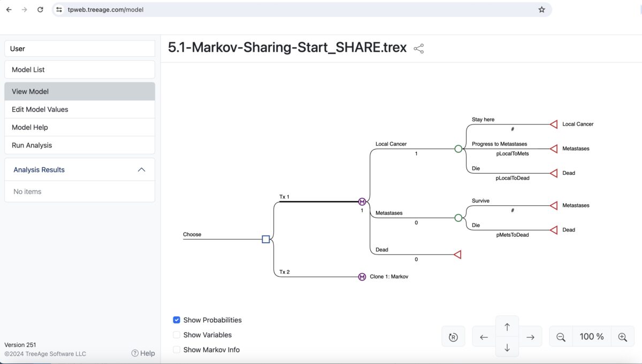The image size is (642, 364).
Task: Open the Model List page
Action: [28, 69]
